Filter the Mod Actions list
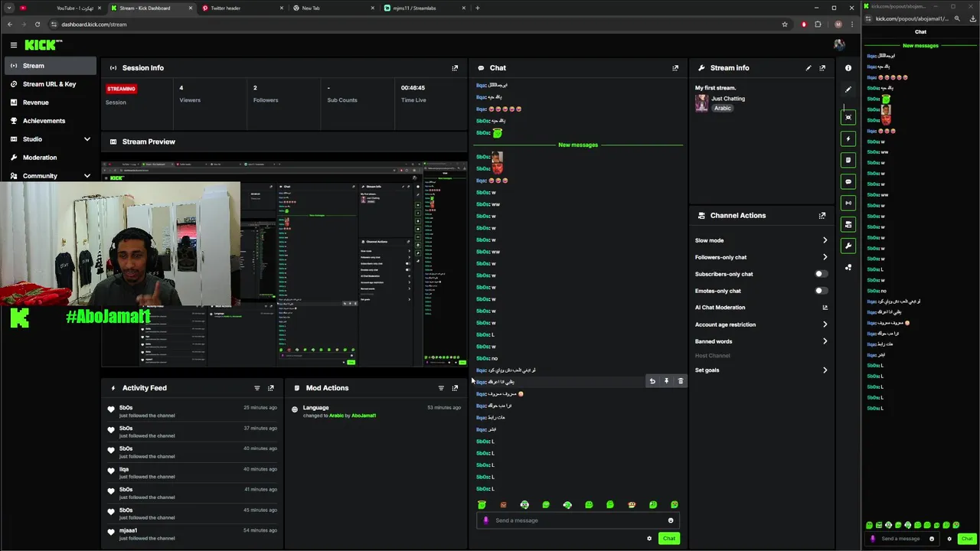The image size is (980, 551). 441,388
